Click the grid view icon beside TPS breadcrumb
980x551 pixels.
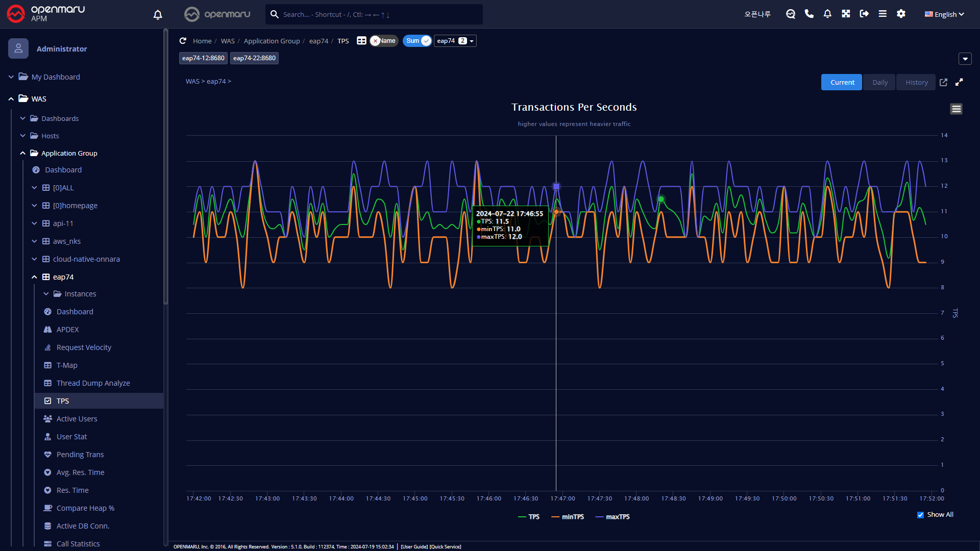pos(361,41)
